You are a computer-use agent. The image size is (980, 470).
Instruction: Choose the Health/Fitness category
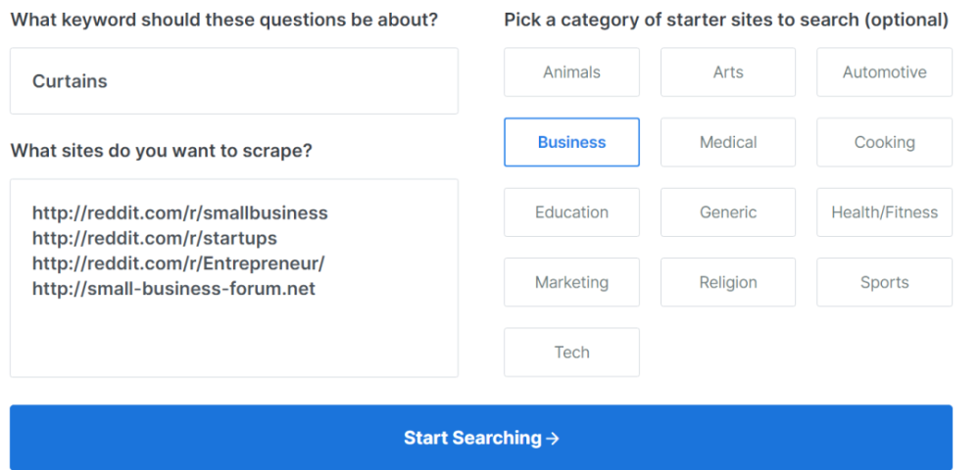click(884, 212)
